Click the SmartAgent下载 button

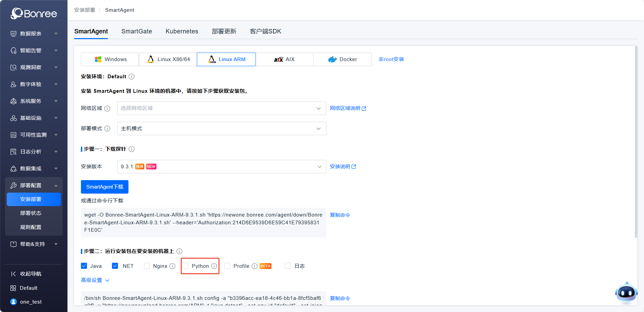click(105, 187)
